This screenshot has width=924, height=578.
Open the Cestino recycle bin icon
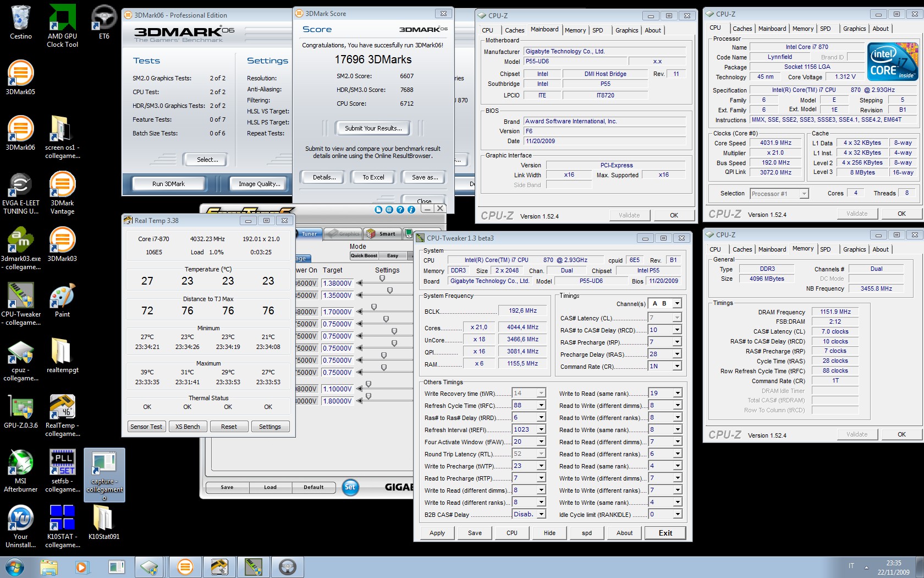(21, 22)
